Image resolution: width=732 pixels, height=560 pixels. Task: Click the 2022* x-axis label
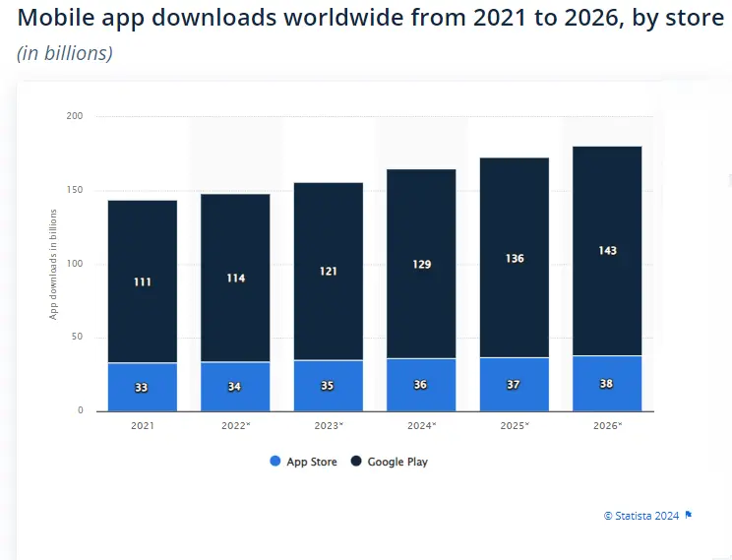coord(236,425)
